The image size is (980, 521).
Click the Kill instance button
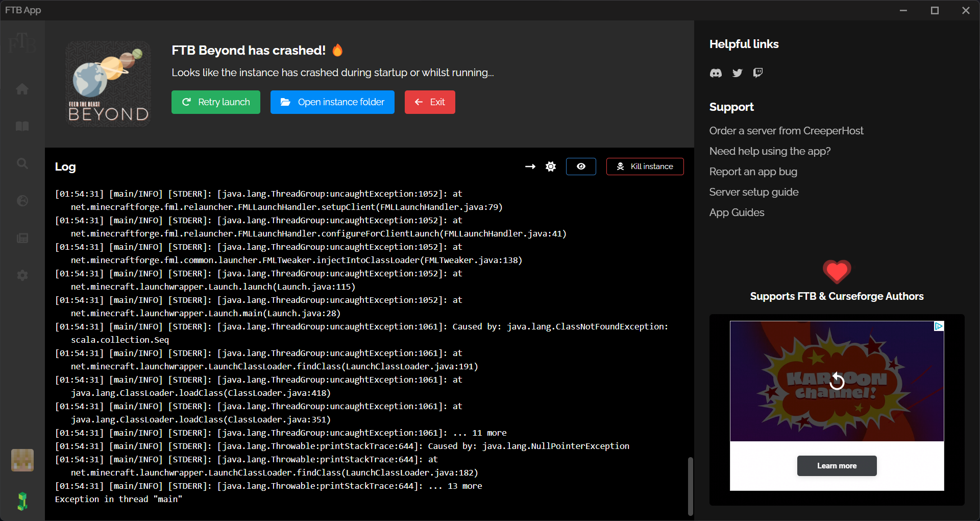coord(645,167)
